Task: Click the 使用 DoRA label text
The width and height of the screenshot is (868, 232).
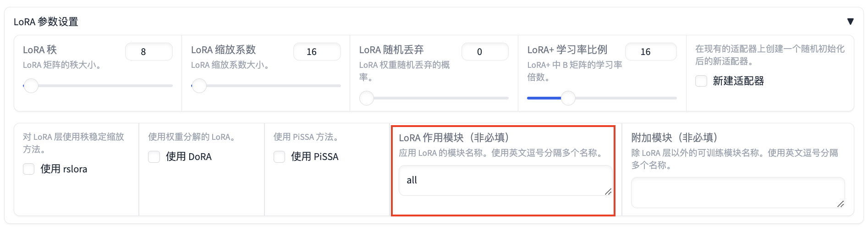Action: pos(189,157)
